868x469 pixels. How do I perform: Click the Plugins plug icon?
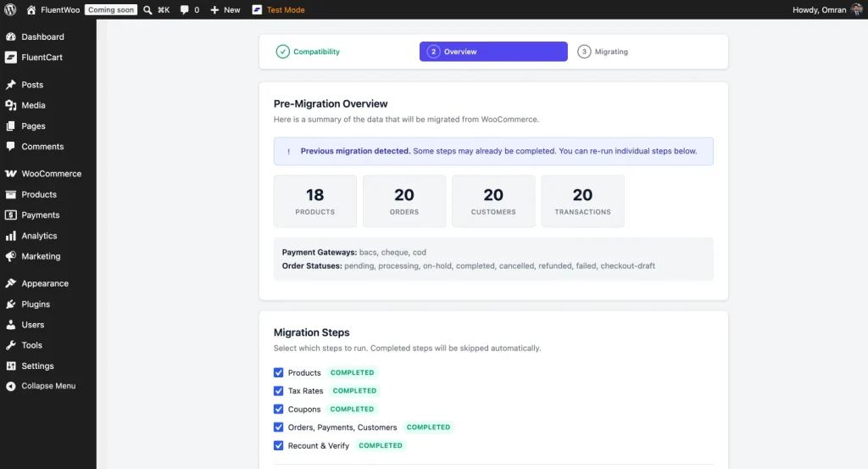pyautogui.click(x=10, y=304)
